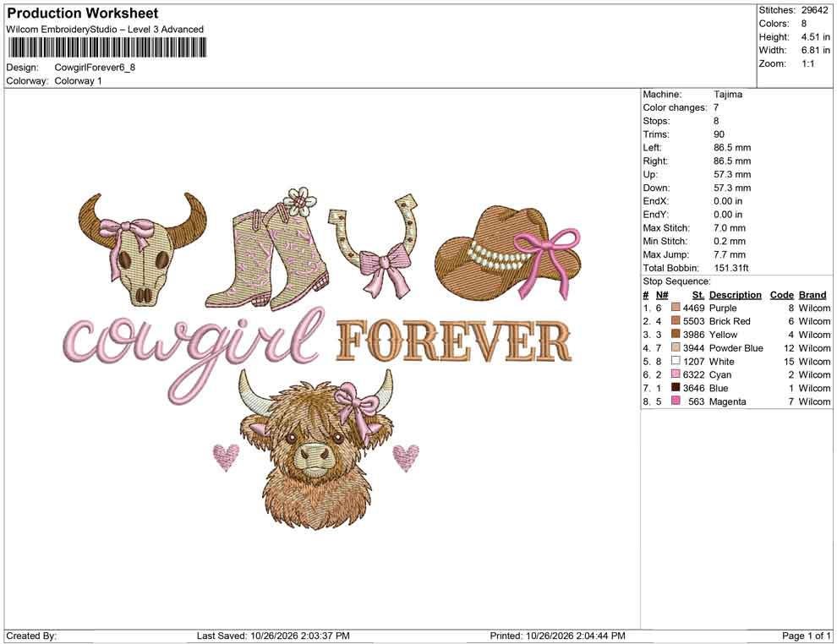837x644 pixels.
Task: Click the 'Code' column header
Action: 781,294
